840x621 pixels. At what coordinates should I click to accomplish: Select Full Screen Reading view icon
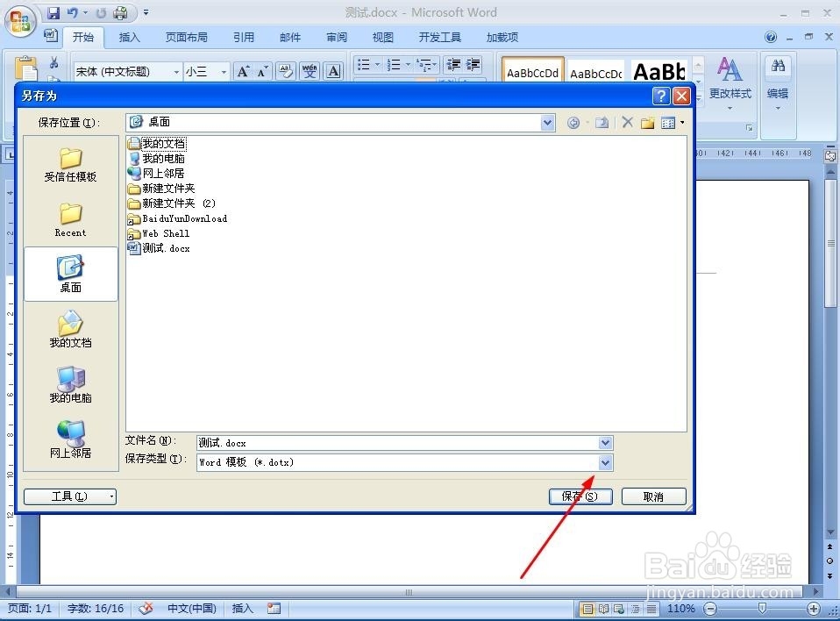coord(604,609)
